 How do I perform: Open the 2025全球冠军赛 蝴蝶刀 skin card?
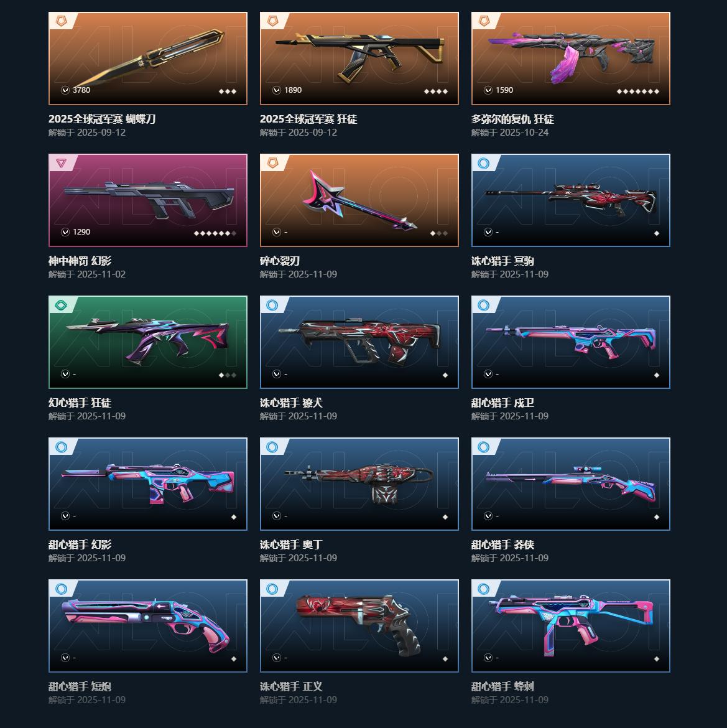click(147, 58)
